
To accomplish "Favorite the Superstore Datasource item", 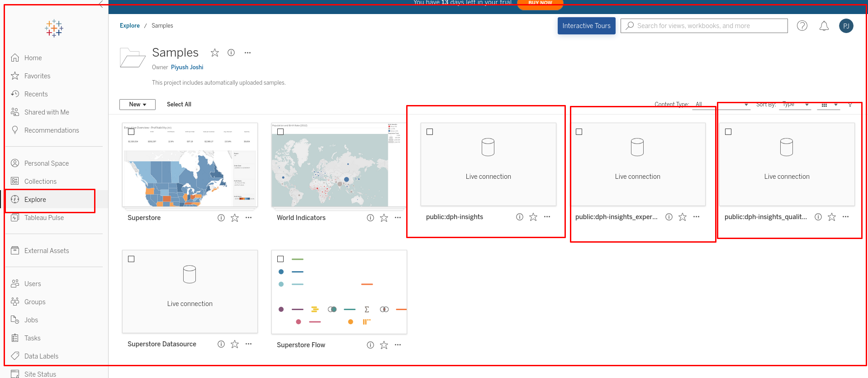I will click(x=235, y=344).
